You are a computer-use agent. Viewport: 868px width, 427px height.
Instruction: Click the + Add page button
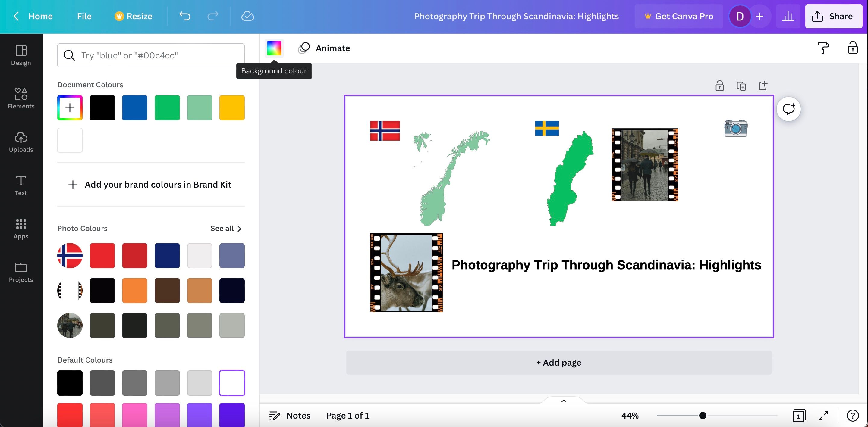tap(559, 362)
